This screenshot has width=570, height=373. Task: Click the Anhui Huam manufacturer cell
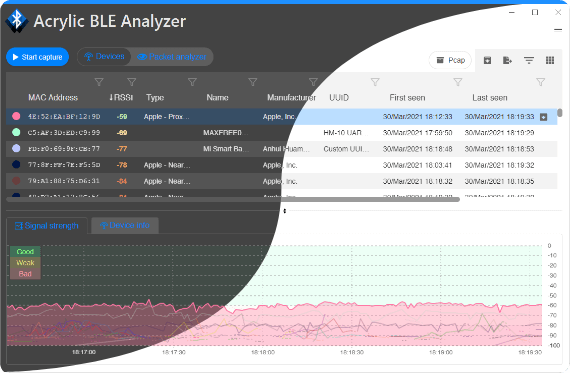click(x=286, y=149)
